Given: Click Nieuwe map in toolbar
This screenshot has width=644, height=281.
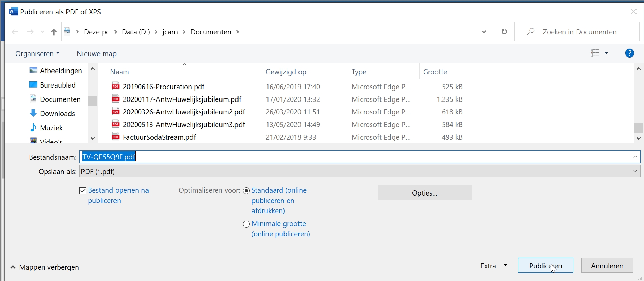Looking at the screenshot, I should tap(96, 54).
